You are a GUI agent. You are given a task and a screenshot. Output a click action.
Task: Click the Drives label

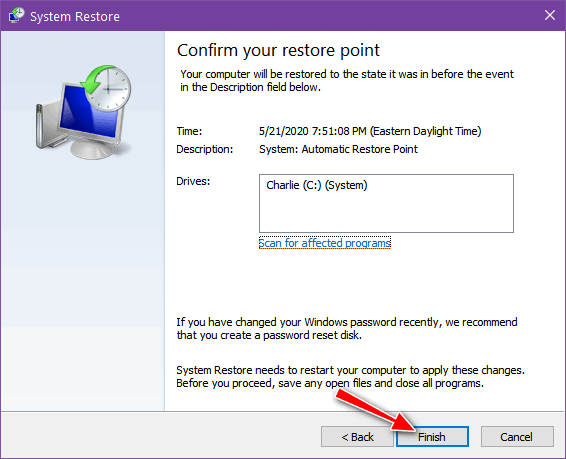[193, 181]
